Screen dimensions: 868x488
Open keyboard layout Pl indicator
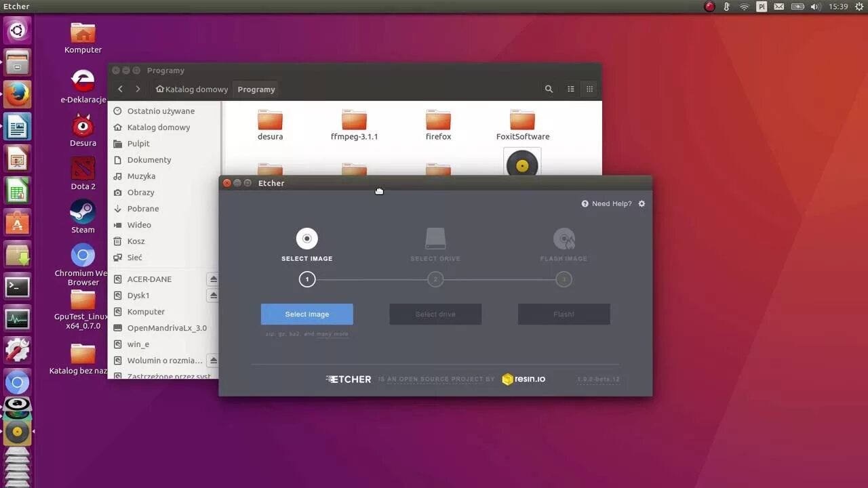(762, 6)
